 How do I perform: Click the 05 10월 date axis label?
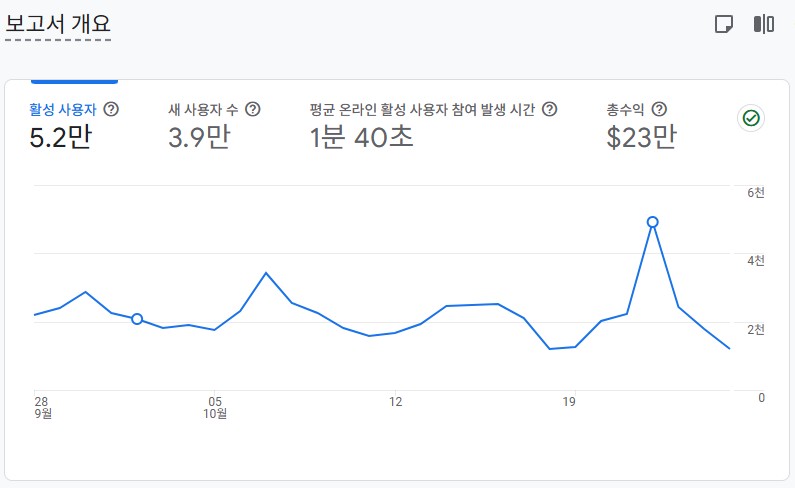click(215, 408)
